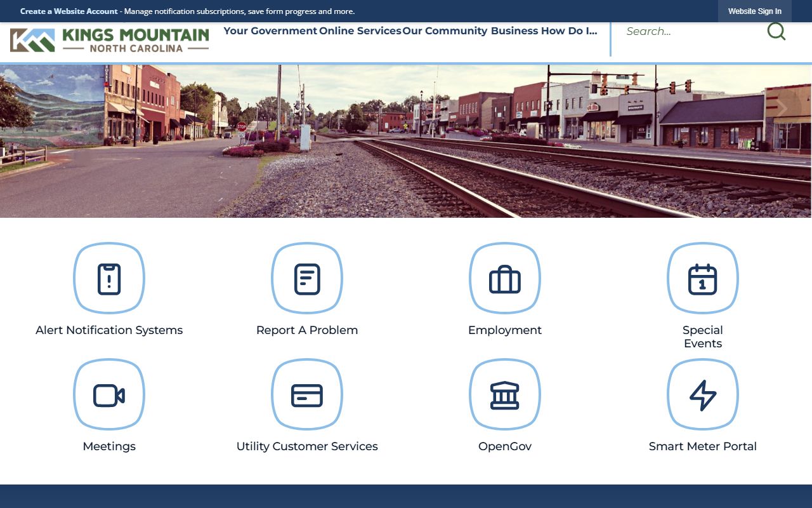Click the Alert Notification Systems text link

point(109,330)
